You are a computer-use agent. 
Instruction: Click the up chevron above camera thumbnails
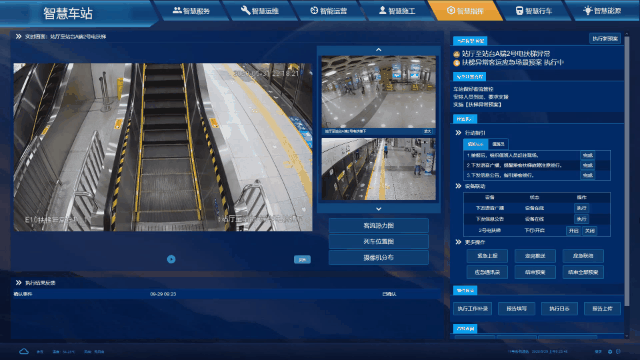point(379,50)
